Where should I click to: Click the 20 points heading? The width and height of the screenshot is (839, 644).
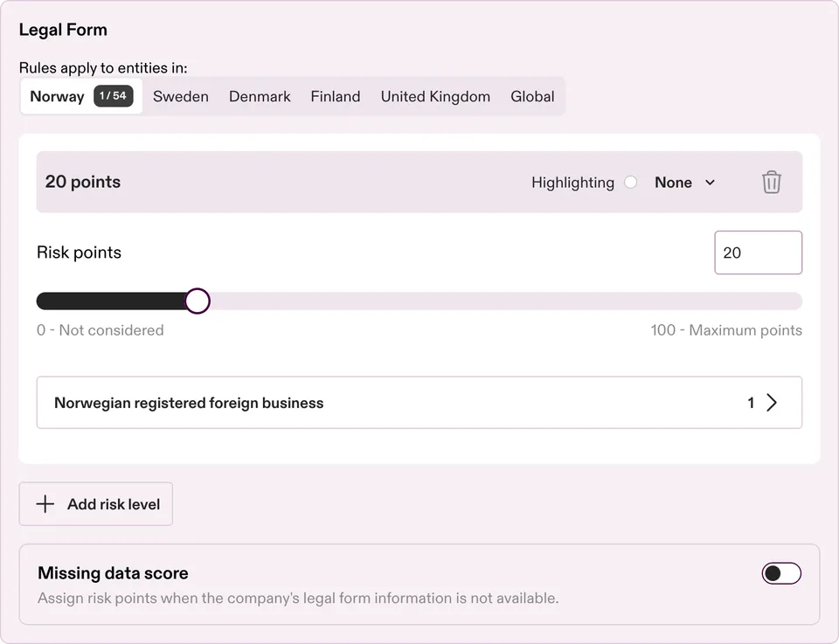click(83, 182)
